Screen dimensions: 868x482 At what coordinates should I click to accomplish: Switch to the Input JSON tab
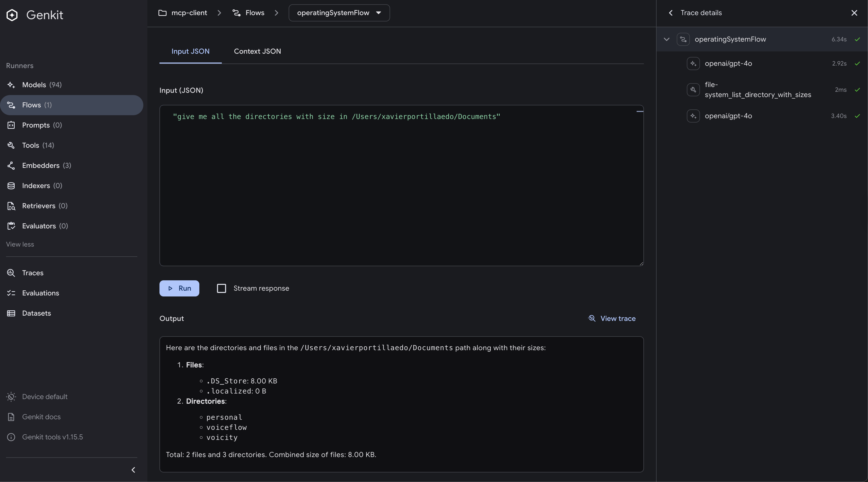(191, 51)
